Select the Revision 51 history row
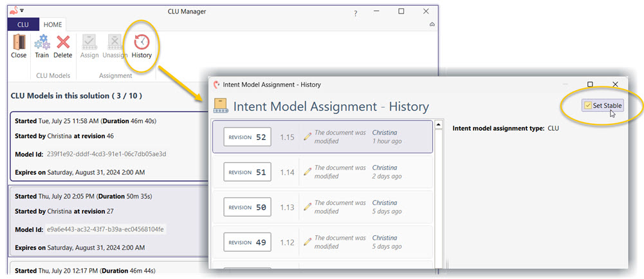This screenshot has width=644, height=279. (322, 172)
